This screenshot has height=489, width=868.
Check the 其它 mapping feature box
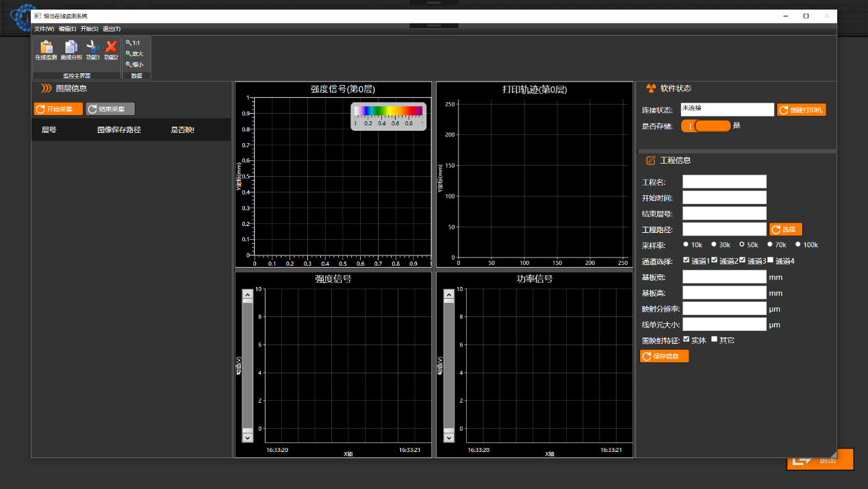pos(715,339)
